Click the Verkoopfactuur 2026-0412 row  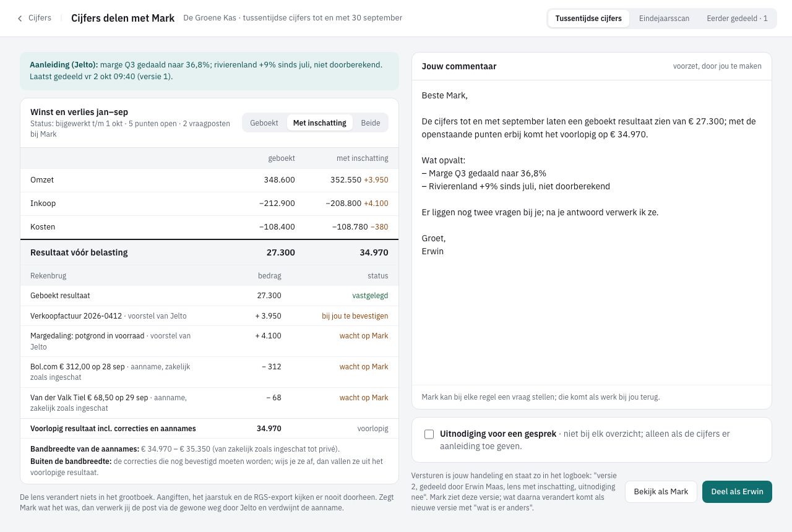[x=209, y=316]
